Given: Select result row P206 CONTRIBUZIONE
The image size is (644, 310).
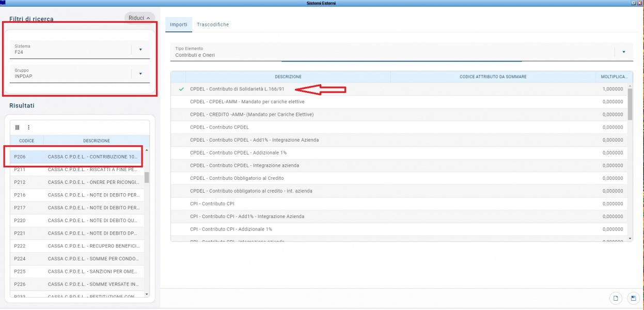Looking at the screenshot, I should [76, 157].
